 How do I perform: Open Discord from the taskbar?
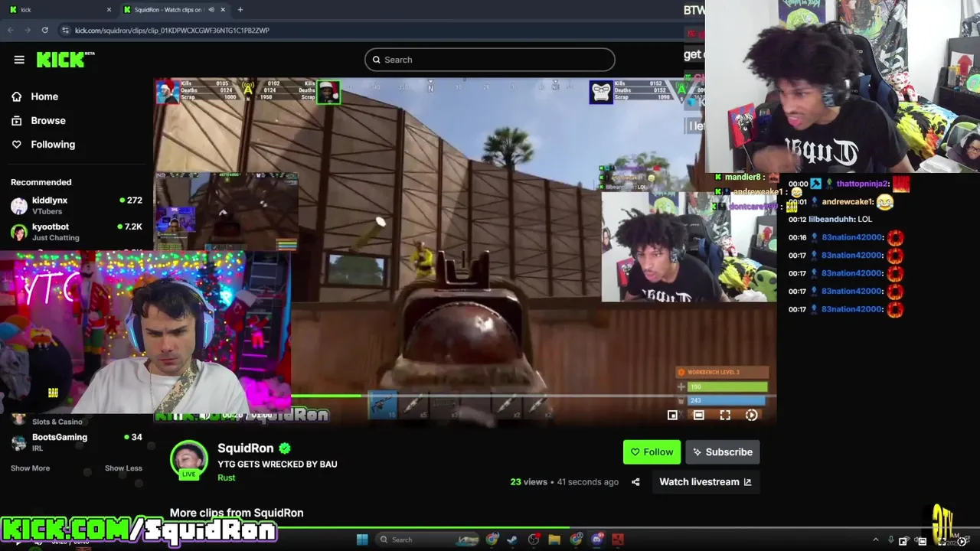[597, 540]
